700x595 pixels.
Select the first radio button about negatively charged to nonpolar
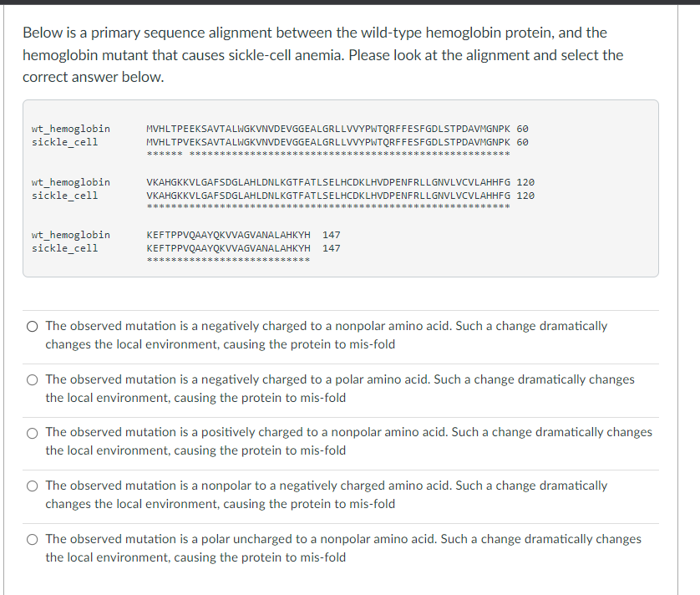pos(32,326)
